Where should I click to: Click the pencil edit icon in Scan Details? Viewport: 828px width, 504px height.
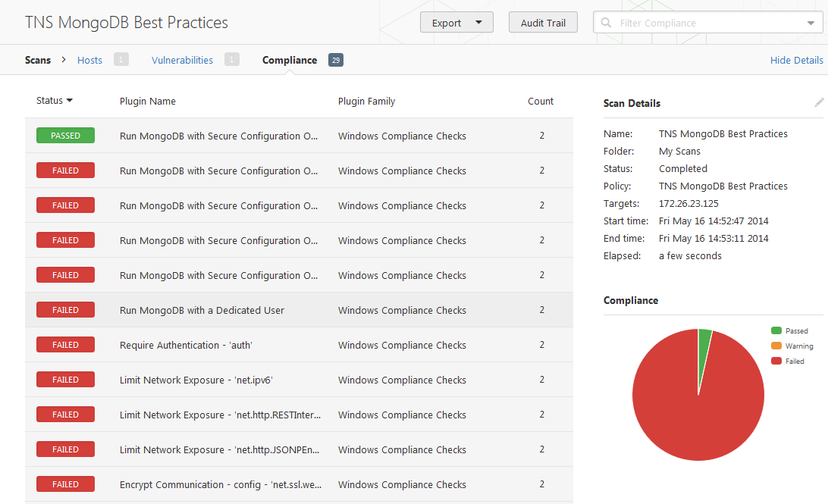[x=819, y=102]
